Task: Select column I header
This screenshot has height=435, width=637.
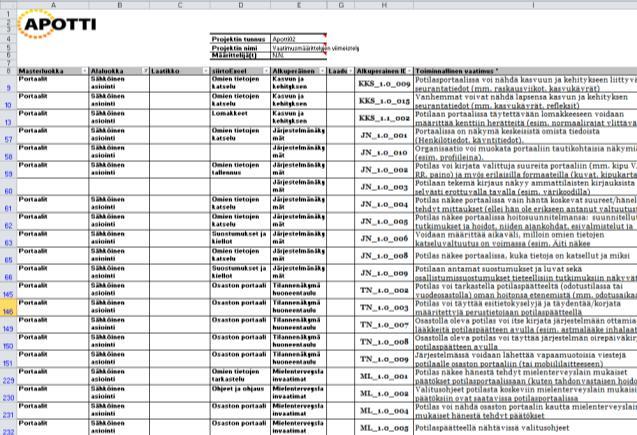Action: 525,5
